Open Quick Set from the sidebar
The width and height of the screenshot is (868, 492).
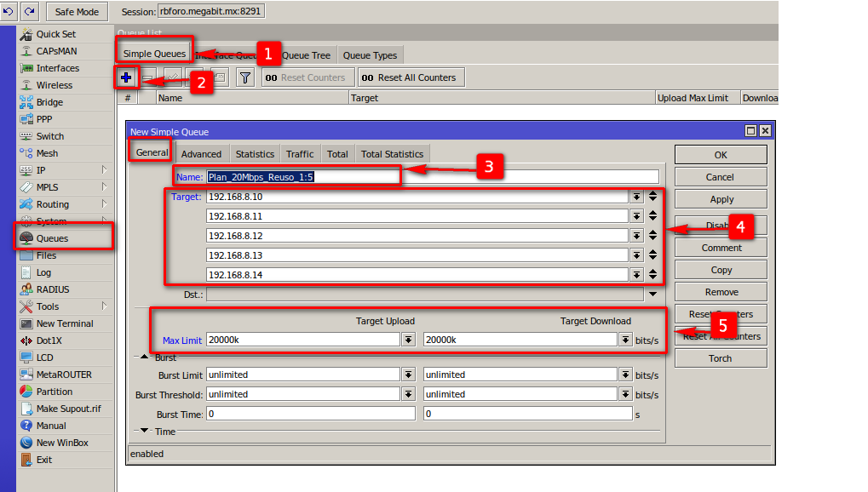pos(55,34)
